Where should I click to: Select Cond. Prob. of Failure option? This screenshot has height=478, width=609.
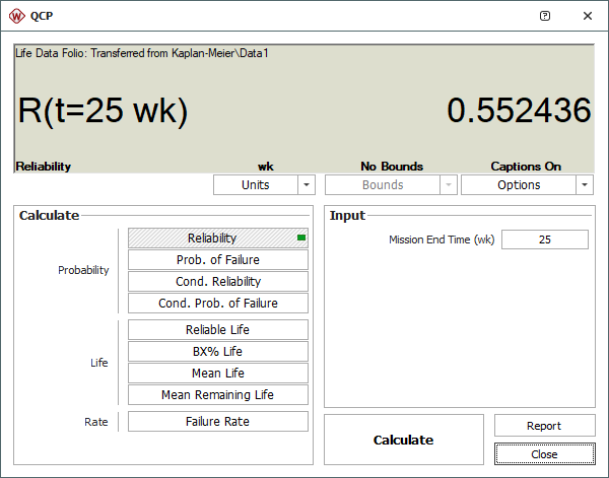[x=218, y=303]
